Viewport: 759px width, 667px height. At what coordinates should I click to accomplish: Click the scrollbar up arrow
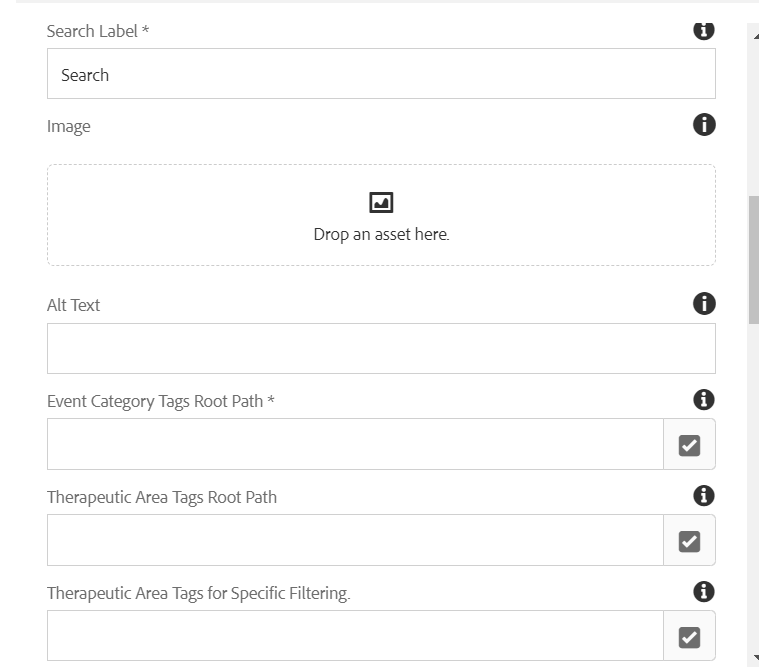click(x=756, y=36)
